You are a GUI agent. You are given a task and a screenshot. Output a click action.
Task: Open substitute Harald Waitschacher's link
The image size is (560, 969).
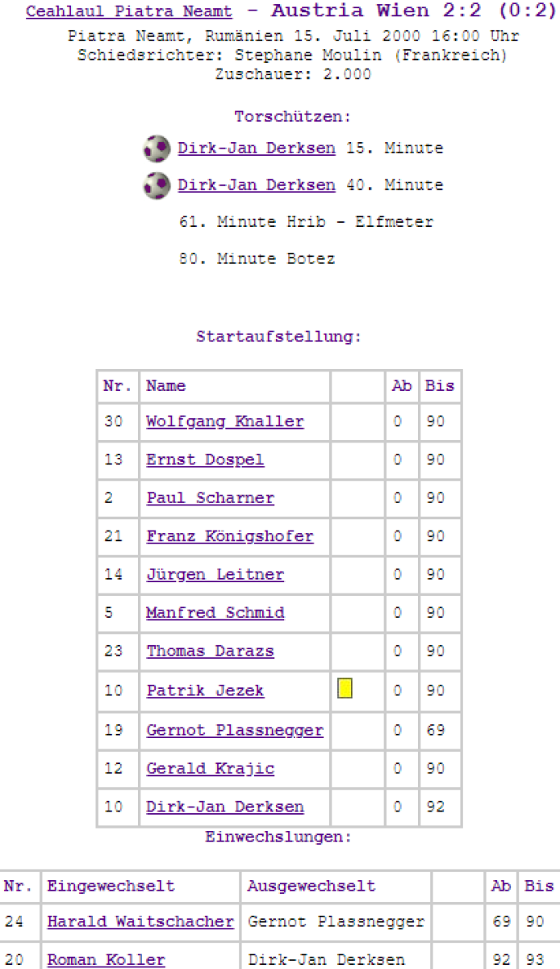click(140, 921)
